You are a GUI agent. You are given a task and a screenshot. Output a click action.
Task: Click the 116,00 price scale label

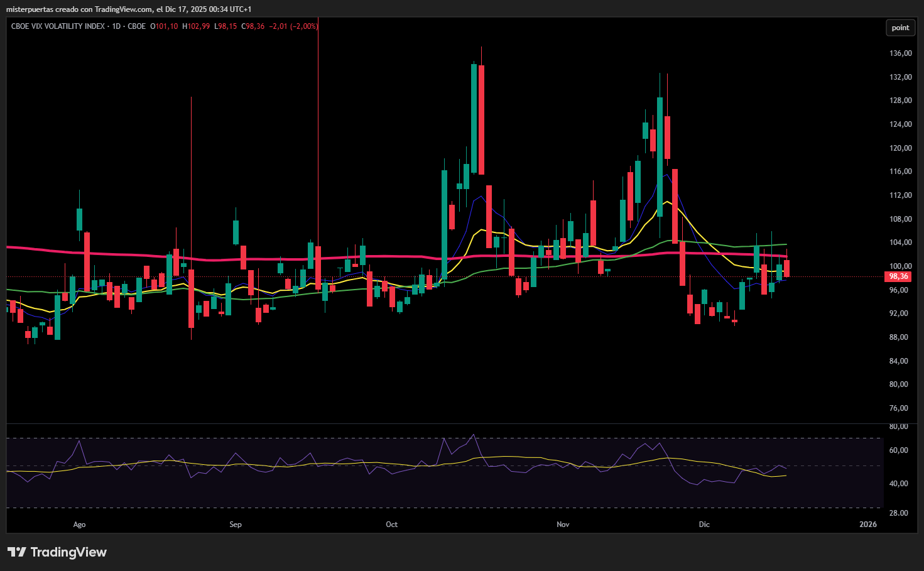point(900,171)
